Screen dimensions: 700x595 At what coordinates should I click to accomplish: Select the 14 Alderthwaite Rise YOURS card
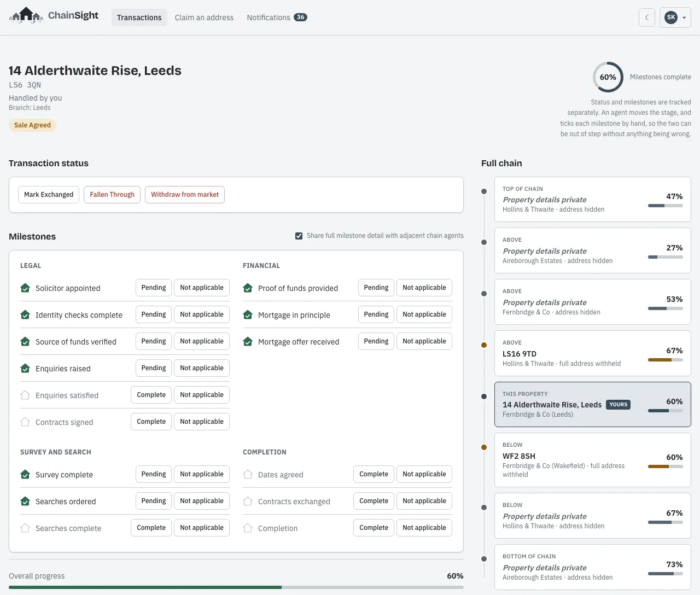click(593, 404)
